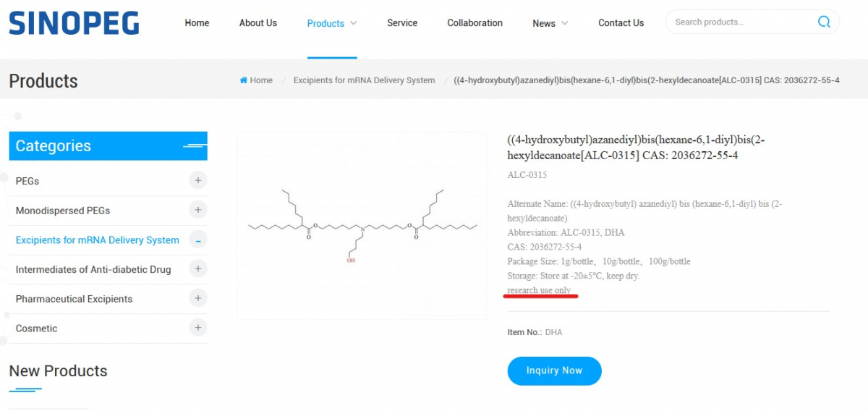Expand Intermediates of Anti-diabetic Drug plus icon
This screenshot has height=411, width=868.
click(198, 269)
